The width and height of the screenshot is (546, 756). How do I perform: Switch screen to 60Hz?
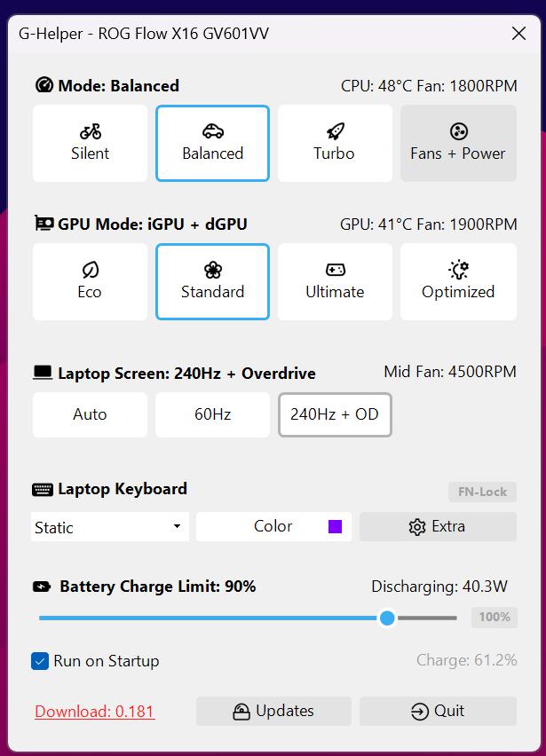[x=212, y=414]
